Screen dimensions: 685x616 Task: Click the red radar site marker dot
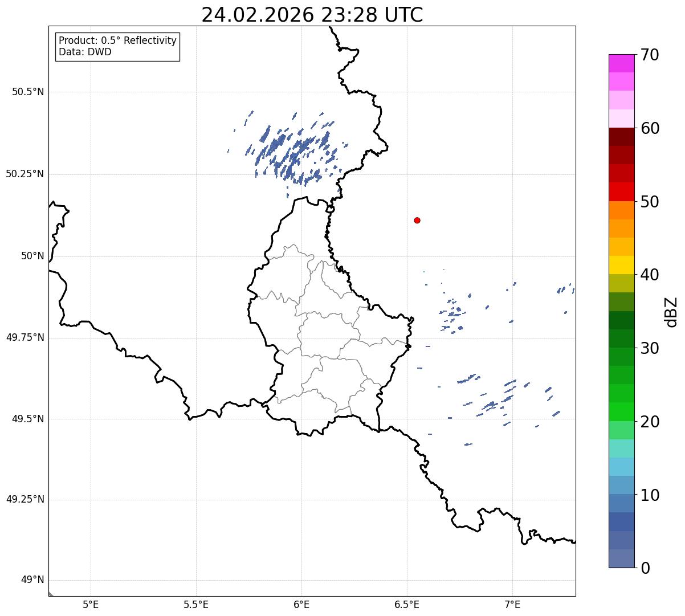tap(417, 220)
